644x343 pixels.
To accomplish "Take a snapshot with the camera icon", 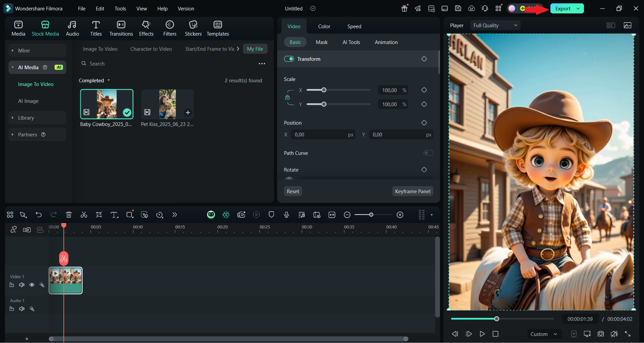I will (x=601, y=334).
